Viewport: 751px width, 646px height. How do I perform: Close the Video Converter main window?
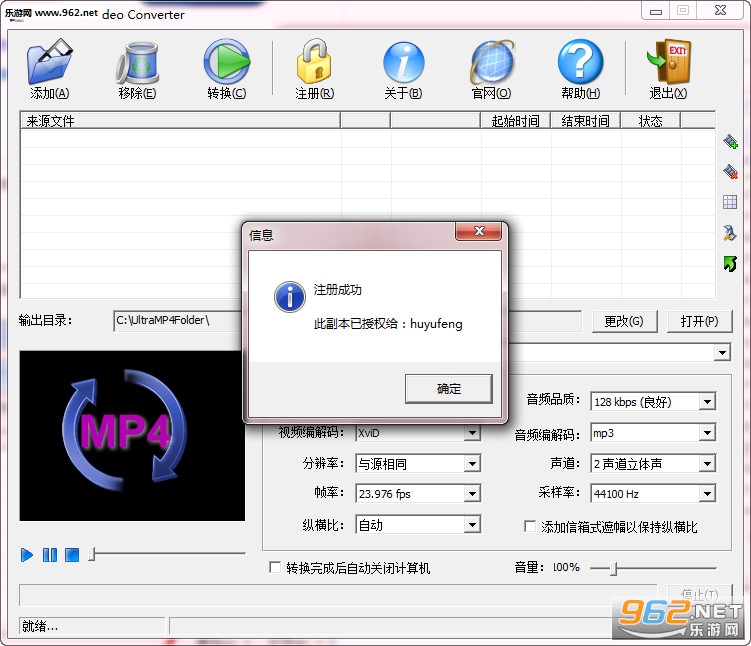point(720,10)
